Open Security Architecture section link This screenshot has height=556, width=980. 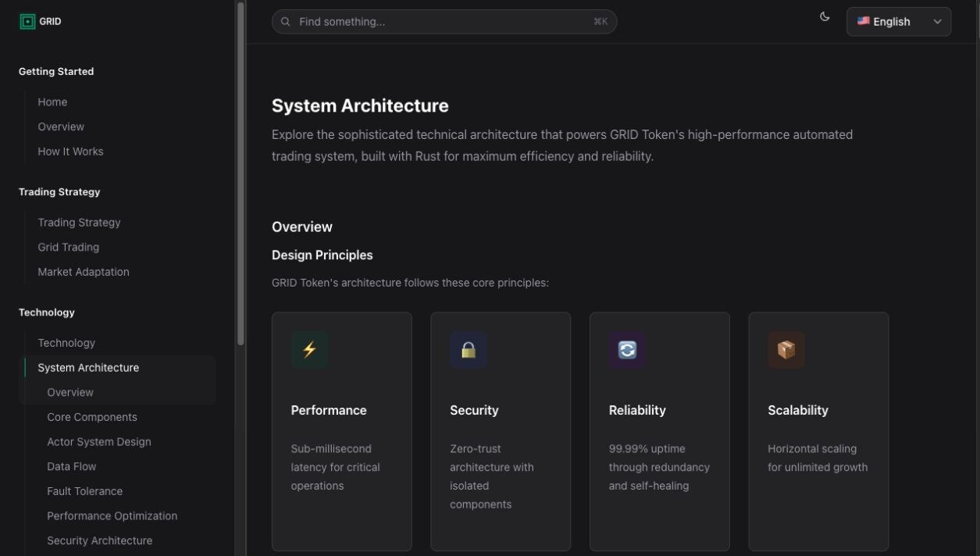coord(99,540)
